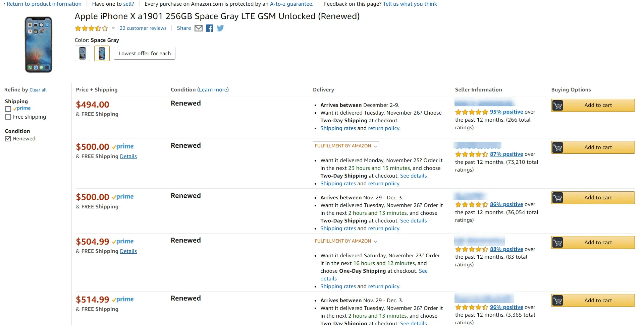Open See details for Monday November 25 delivery
The height and width of the screenshot is (325, 644).
(414, 176)
